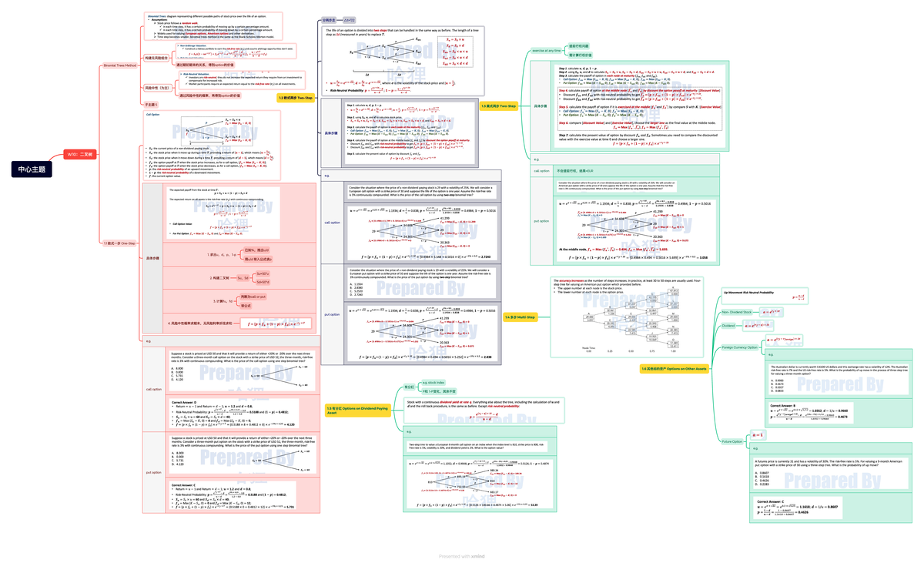924x563 pixels.
Task: Select the e.g. stock index node
Action: point(434,382)
